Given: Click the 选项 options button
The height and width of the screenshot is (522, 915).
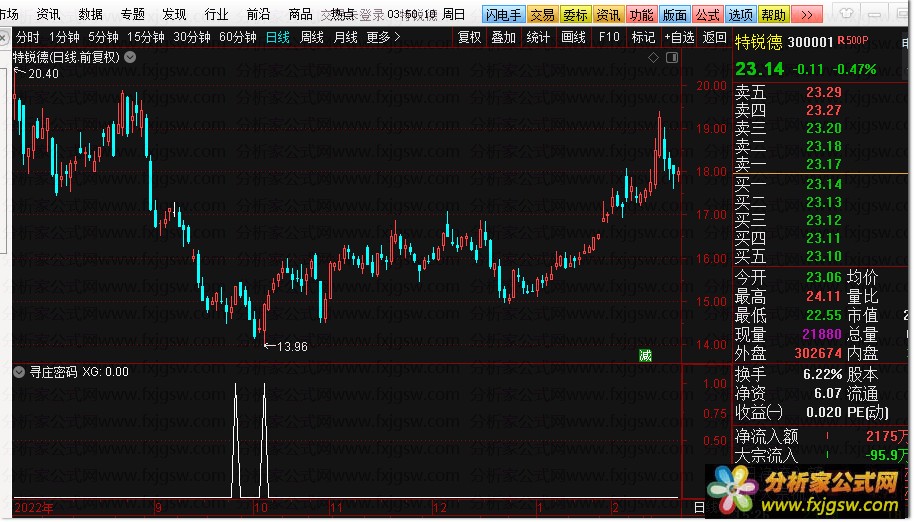Looking at the screenshot, I should (x=741, y=14).
